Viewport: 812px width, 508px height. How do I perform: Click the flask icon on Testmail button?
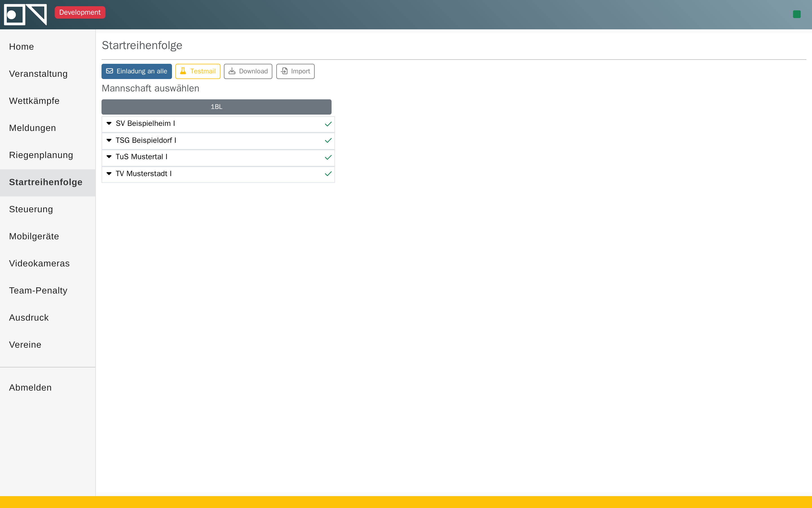point(183,71)
